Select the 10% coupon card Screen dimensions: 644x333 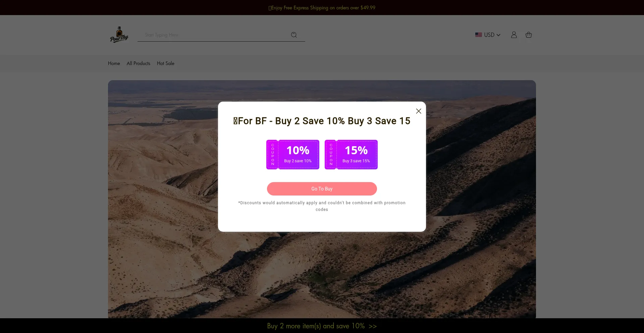[x=293, y=155]
